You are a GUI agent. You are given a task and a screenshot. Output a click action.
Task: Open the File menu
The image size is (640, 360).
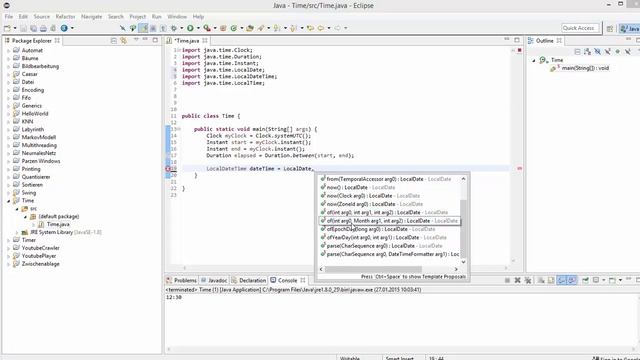coord(9,17)
